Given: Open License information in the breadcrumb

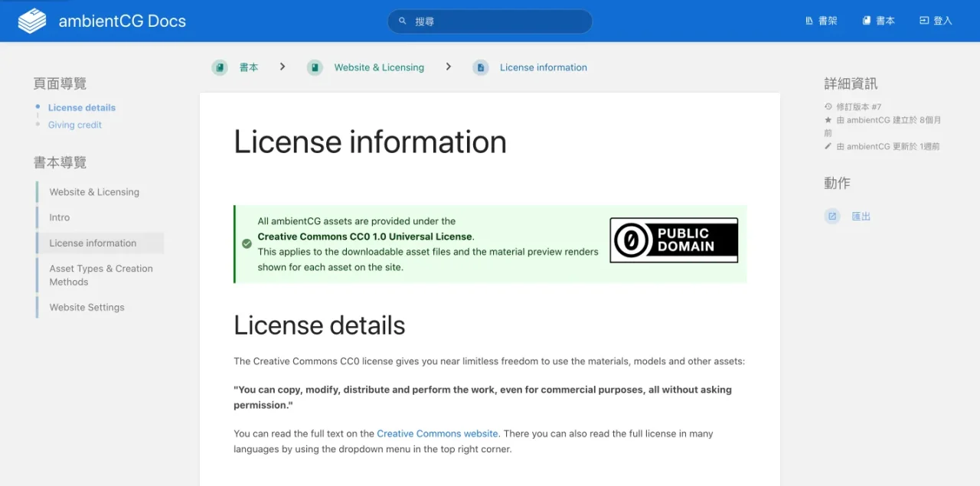Looking at the screenshot, I should tap(544, 67).
